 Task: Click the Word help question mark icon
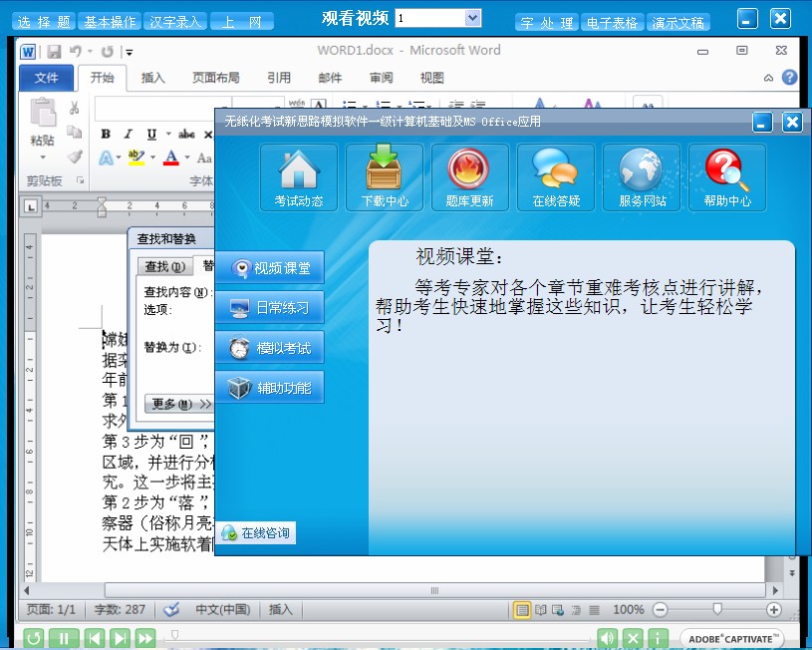790,77
